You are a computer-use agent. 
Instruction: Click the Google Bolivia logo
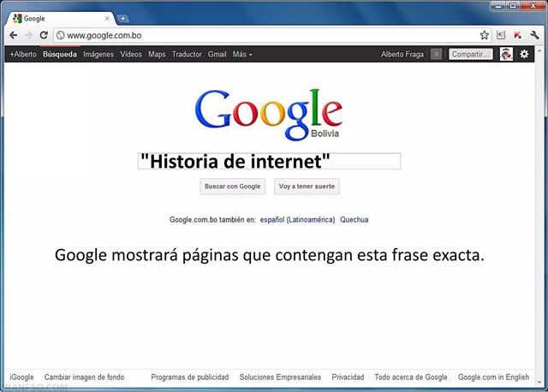coord(269,114)
